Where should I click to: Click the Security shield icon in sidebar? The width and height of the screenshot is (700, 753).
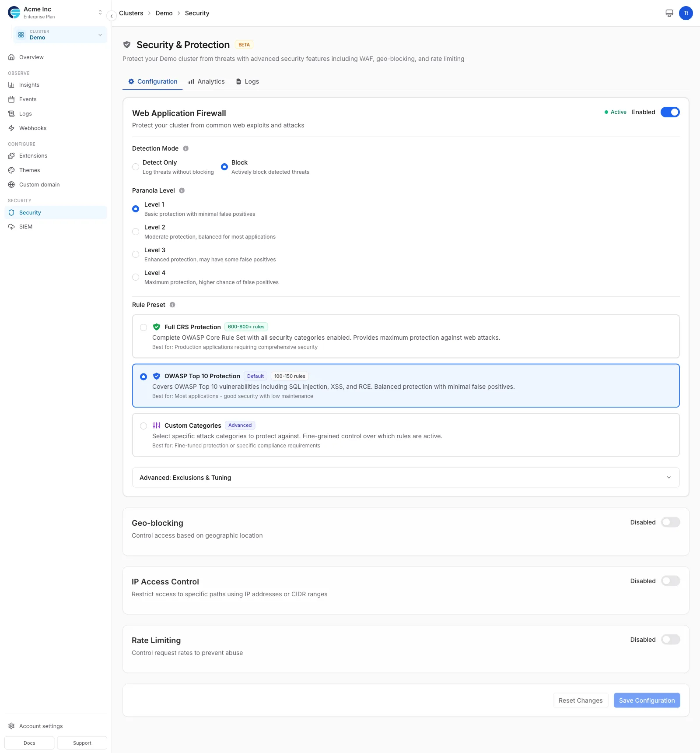coord(11,213)
